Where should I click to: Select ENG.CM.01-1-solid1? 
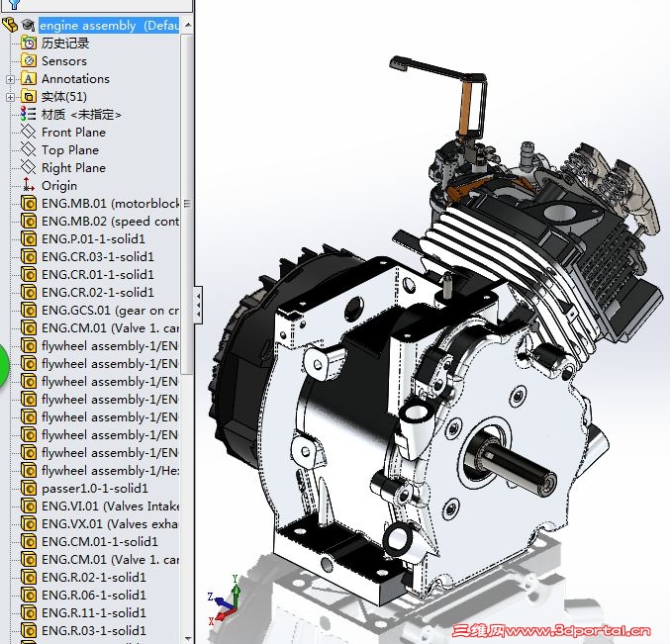pos(100,541)
